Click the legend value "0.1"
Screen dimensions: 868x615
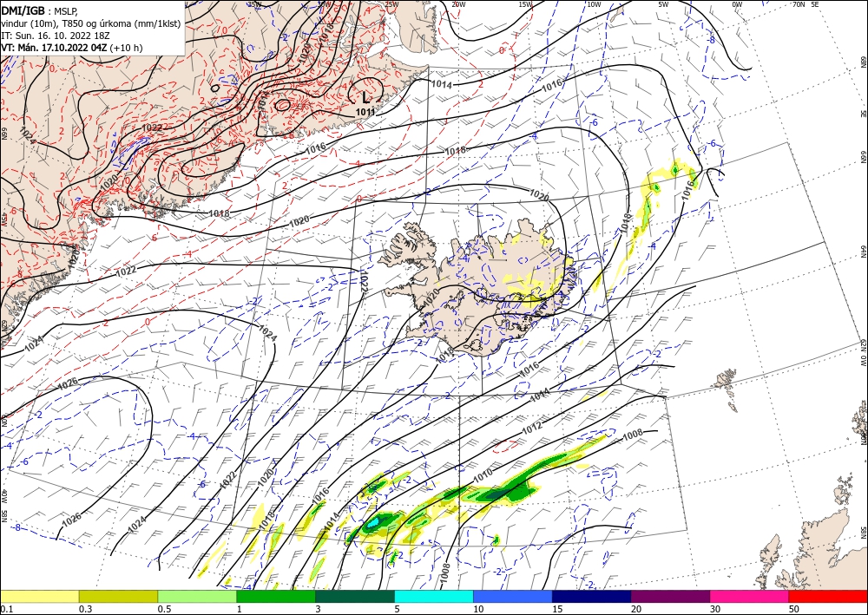click(x=6, y=609)
